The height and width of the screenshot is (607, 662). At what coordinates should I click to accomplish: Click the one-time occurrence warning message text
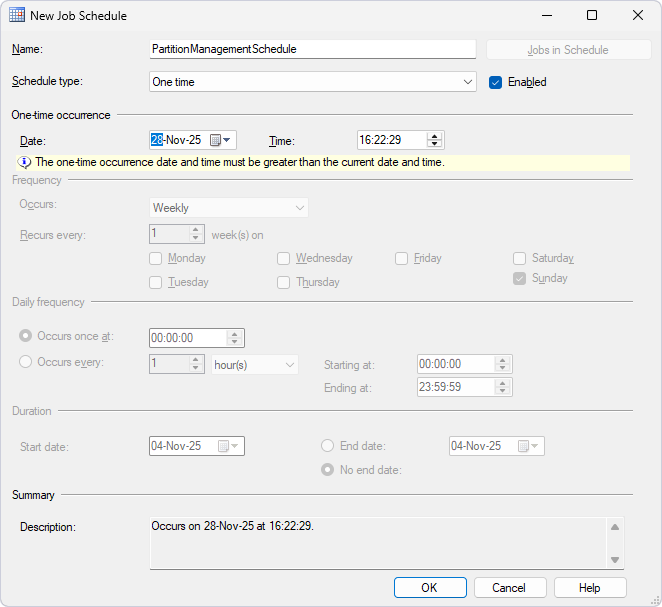click(240, 163)
